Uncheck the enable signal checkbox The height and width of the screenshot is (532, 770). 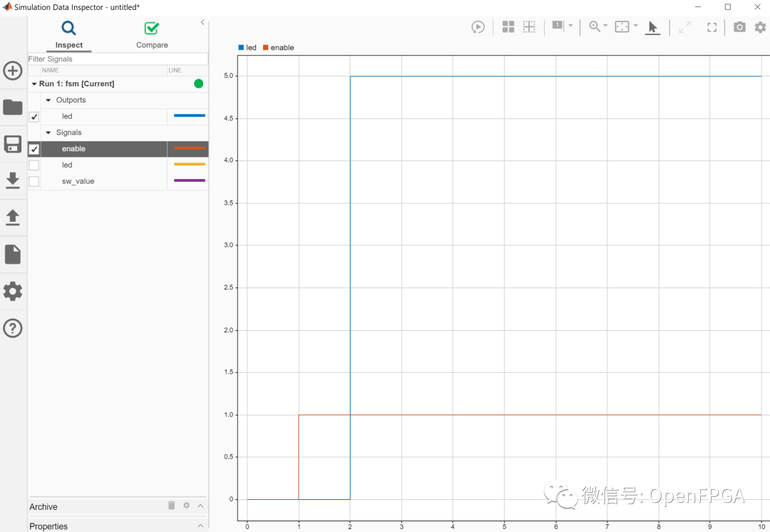pos(34,149)
